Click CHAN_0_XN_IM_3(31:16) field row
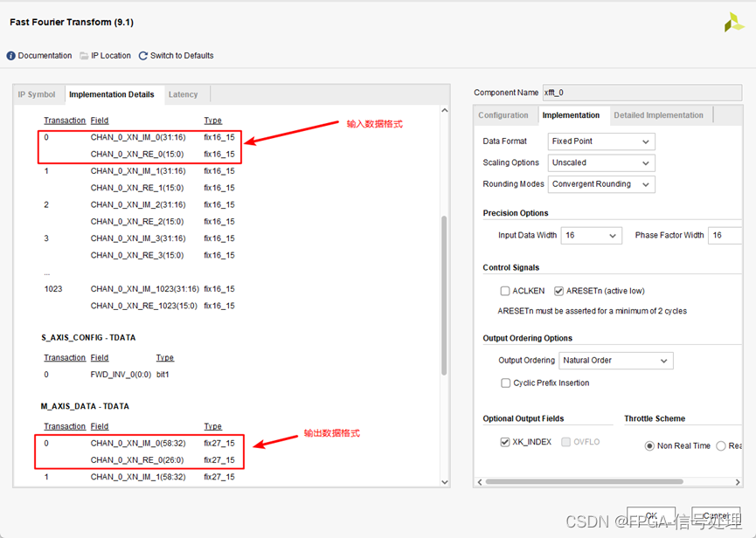 [138, 238]
